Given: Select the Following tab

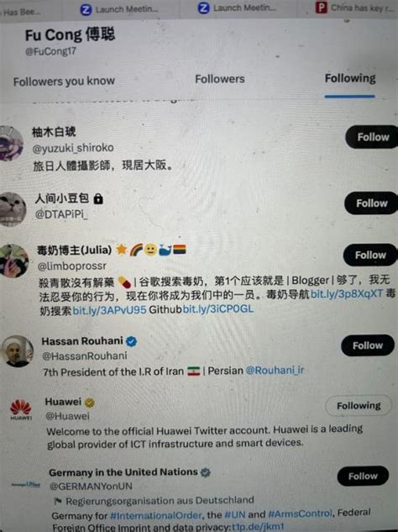Looking at the screenshot, I should [x=350, y=78].
